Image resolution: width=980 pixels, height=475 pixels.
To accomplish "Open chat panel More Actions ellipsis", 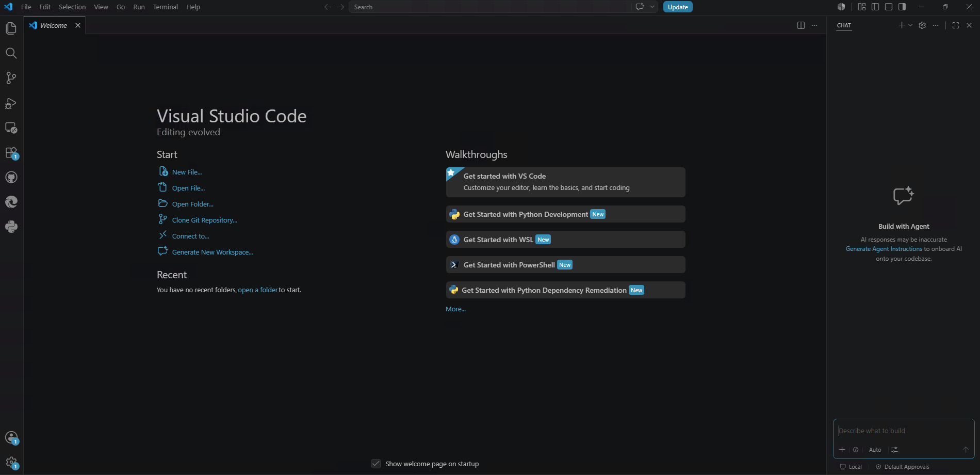I will tap(936, 25).
